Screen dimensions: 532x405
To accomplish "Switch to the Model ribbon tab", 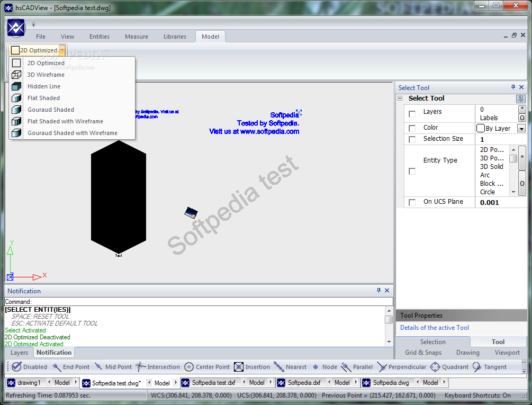I will click(x=210, y=37).
